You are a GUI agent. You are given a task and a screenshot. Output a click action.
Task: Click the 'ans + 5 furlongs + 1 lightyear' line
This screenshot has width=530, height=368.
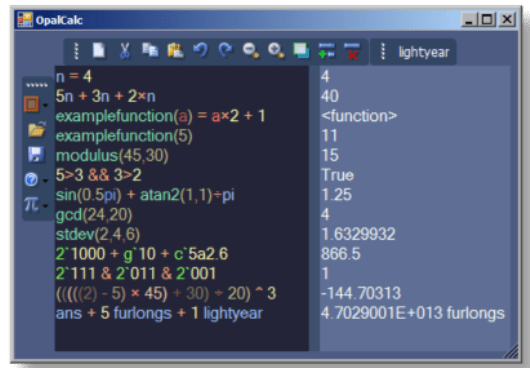coord(159,313)
